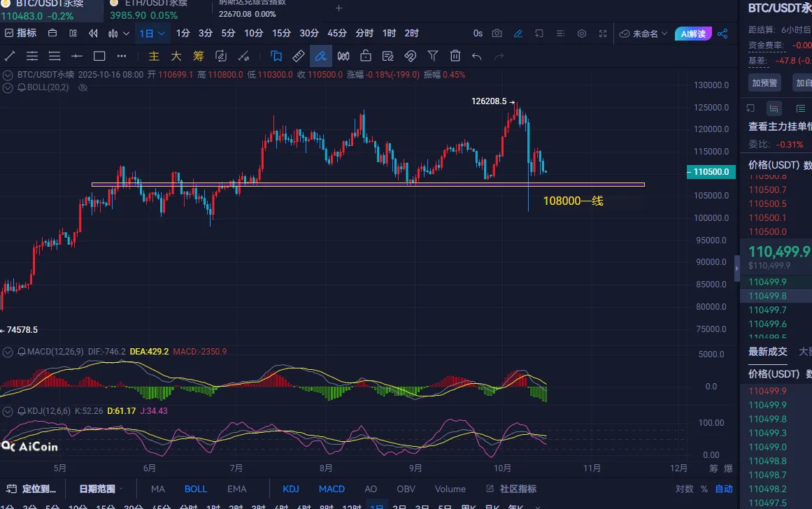The width and height of the screenshot is (812, 509).
Task: Click the AI解读 button
Action: click(x=694, y=34)
